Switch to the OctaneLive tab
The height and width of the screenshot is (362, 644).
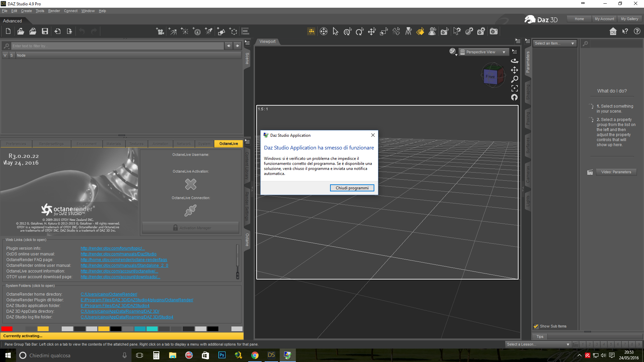[228, 143]
